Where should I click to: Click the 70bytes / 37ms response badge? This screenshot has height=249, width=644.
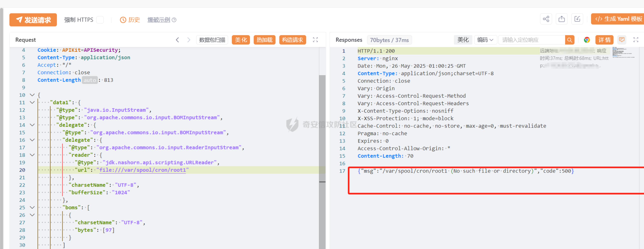point(389,40)
